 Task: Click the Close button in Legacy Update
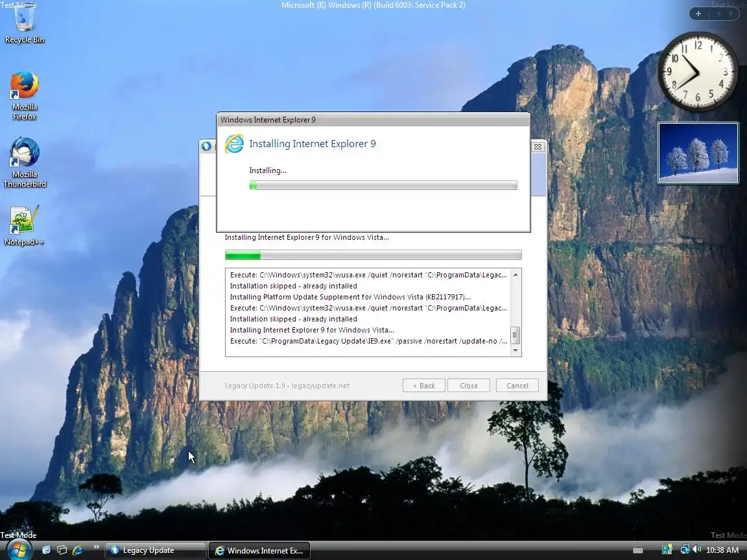(x=469, y=386)
